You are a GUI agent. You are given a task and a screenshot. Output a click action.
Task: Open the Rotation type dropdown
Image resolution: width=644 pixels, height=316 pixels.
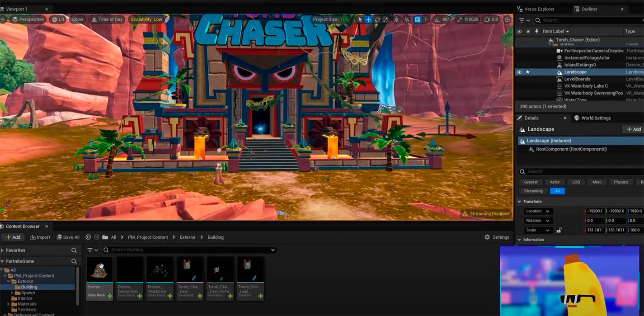click(x=538, y=221)
